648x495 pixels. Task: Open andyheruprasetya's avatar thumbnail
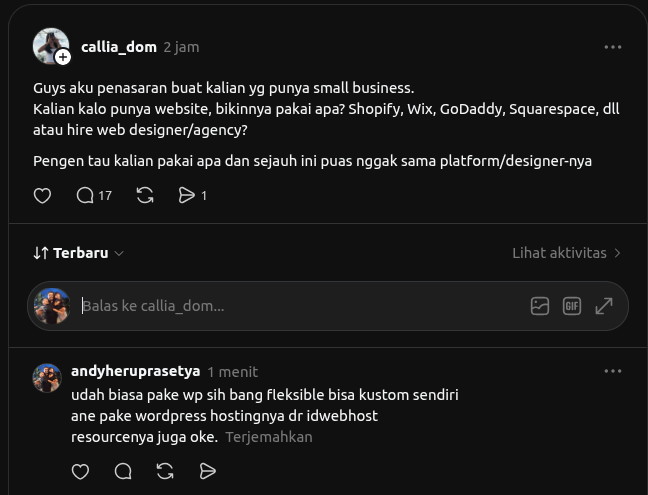47,378
